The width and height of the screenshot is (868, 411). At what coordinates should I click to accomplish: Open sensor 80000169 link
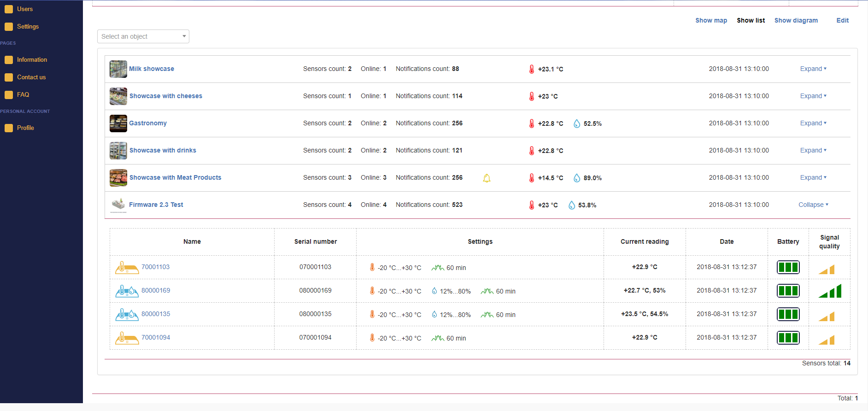(156, 290)
